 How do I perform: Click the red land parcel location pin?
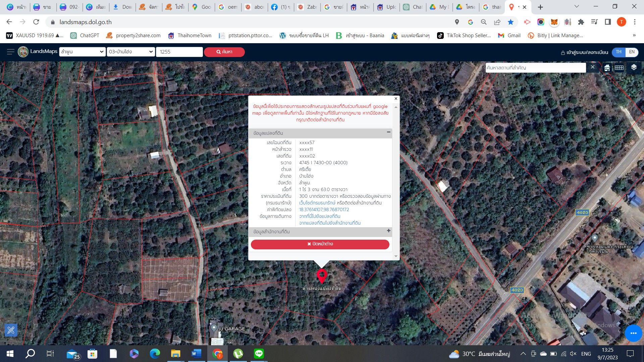click(322, 276)
